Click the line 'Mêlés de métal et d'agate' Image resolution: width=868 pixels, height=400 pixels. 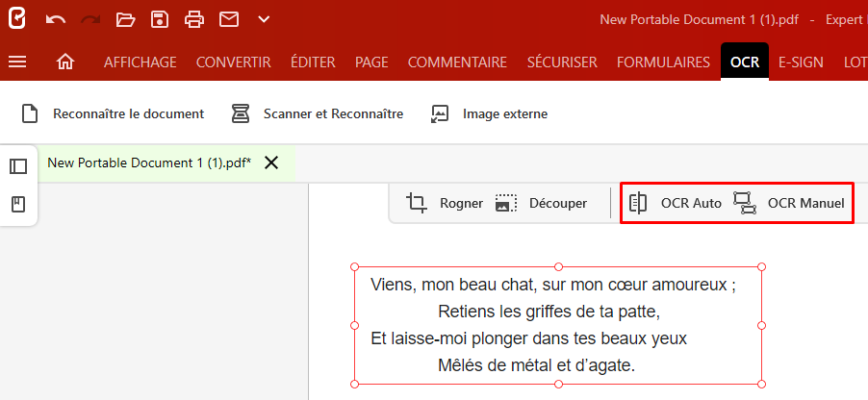click(536, 365)
